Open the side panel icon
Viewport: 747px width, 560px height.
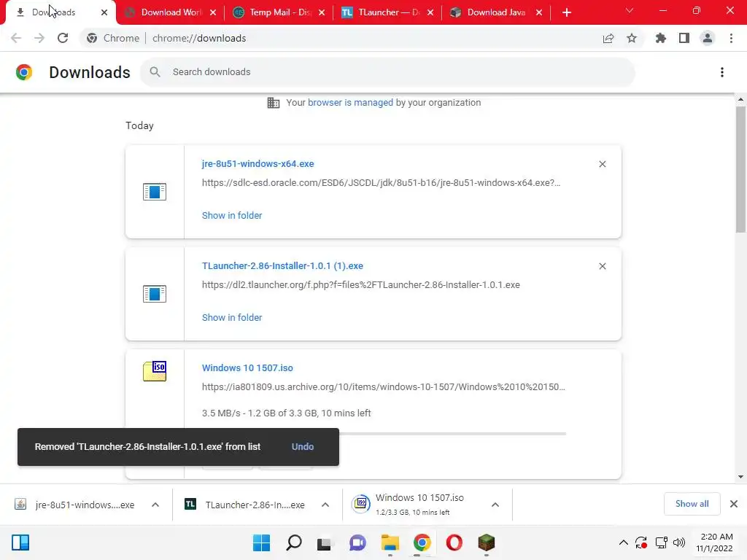[684, 38]
